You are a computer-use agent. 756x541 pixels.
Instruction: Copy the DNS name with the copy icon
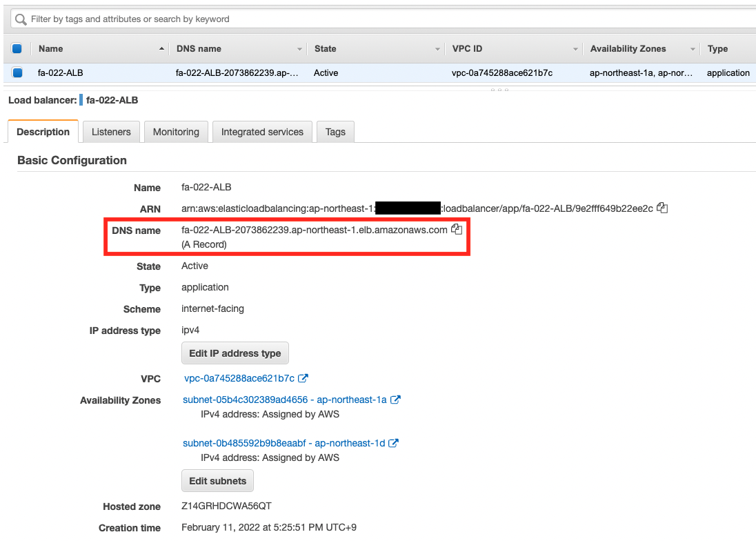coord(456,230)
